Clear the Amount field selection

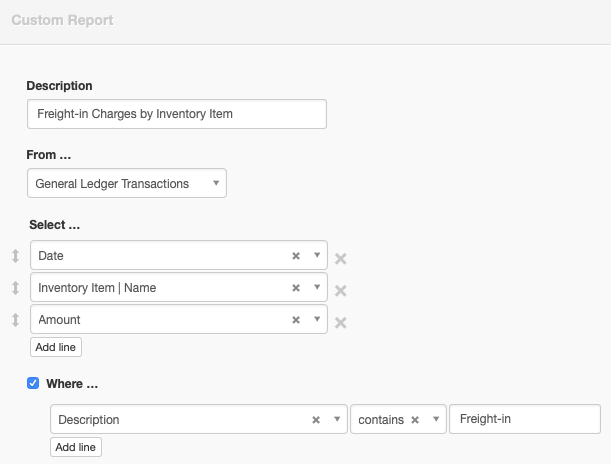[x=296, y=320]
